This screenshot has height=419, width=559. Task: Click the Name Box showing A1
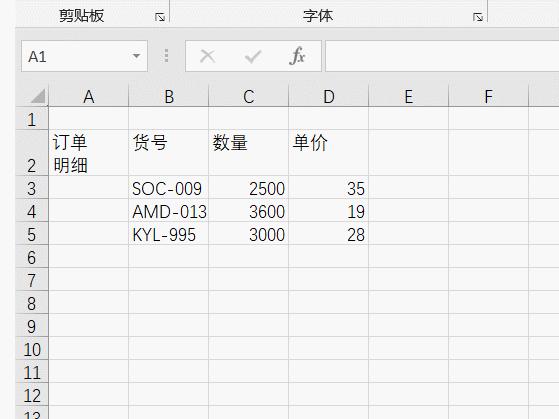pos(84,56)
